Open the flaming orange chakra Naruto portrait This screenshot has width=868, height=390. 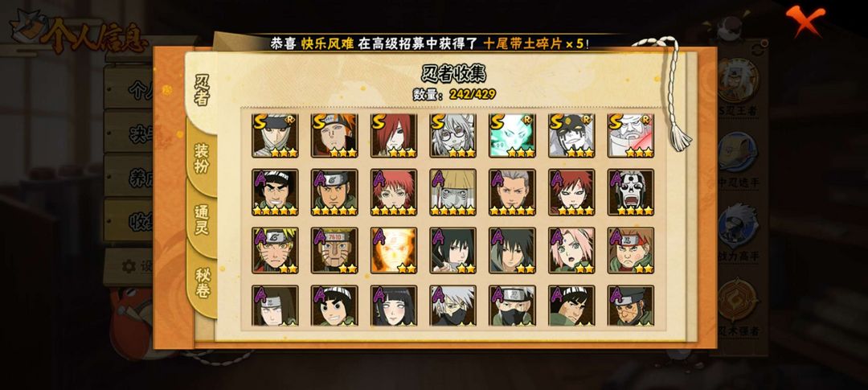(394, 250)
